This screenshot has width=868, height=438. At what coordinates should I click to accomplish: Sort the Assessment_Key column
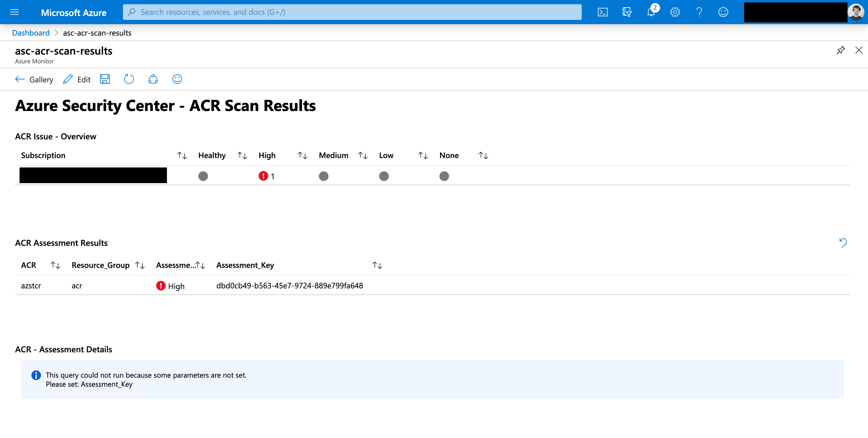pos(377,265)
